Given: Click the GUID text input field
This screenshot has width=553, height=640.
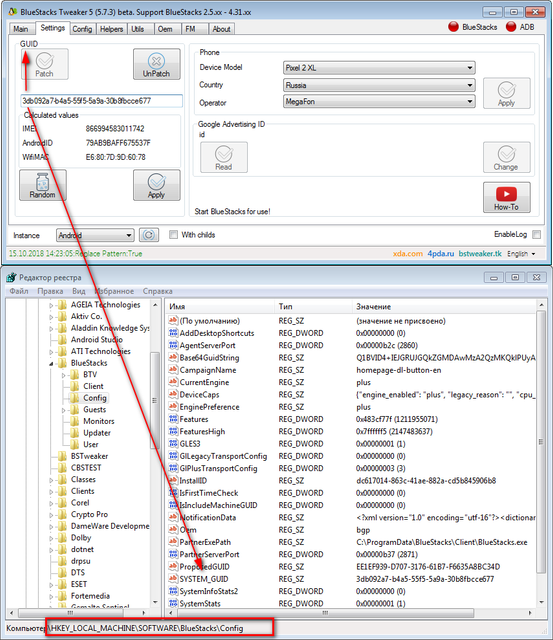Looking at the screenshot, I should pyautogui.click(x=102, y=101).
